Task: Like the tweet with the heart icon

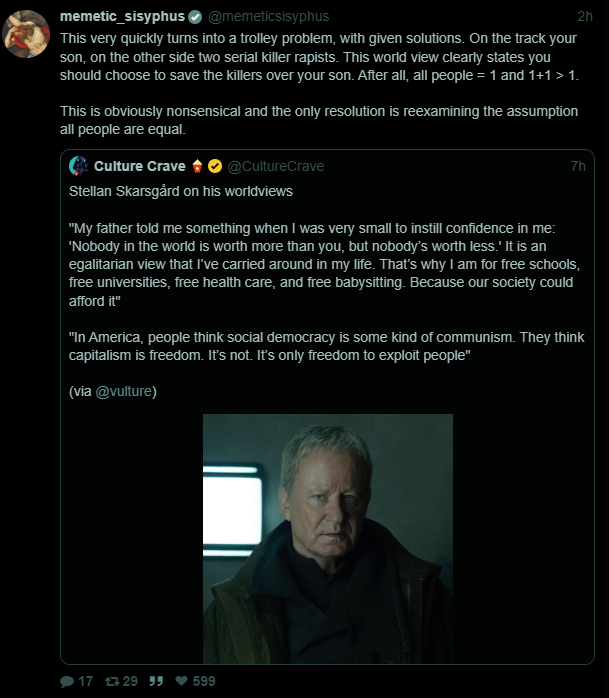Action: coord(183,681)
